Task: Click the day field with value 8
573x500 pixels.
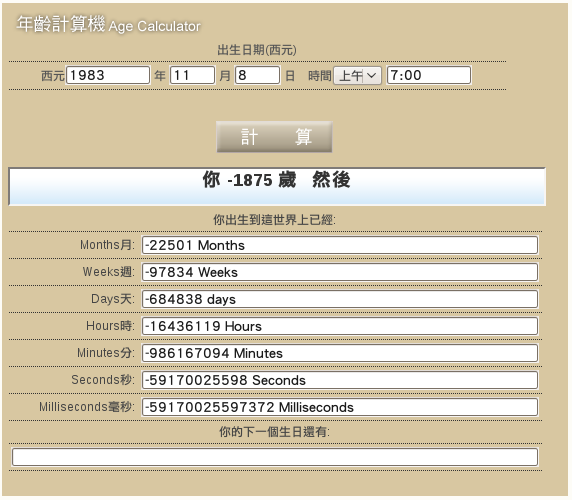Action: (257, 75)
